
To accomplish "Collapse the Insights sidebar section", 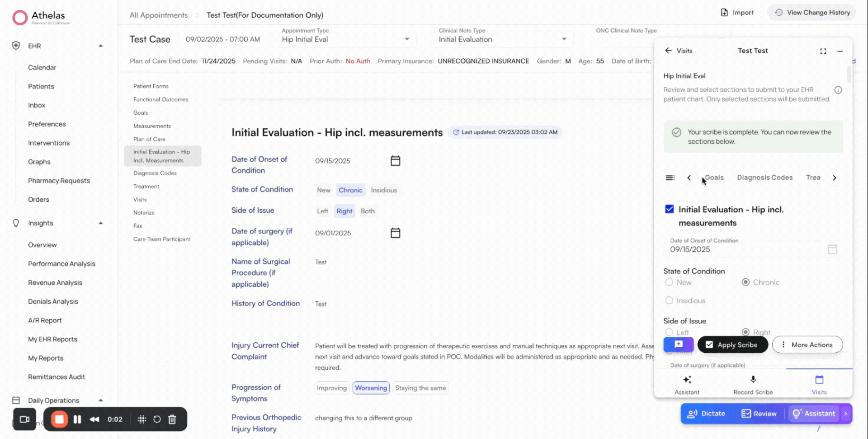I will pyautogui.click(x=100, y=223).
